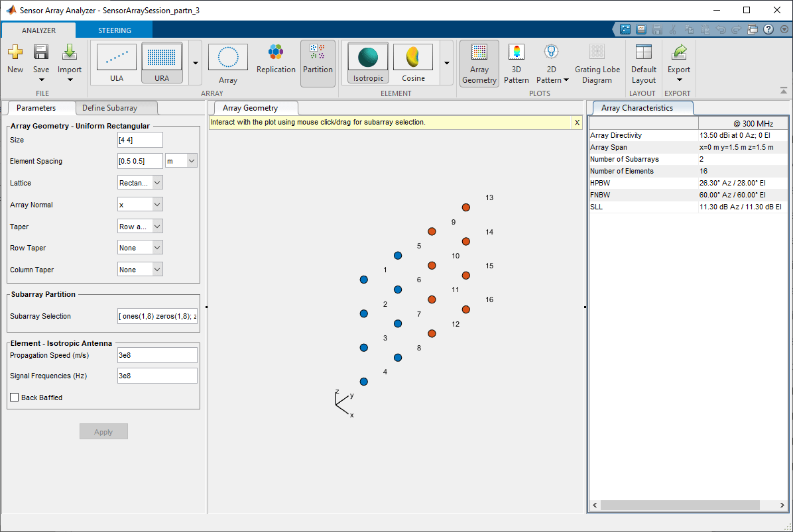
Task: Switch to the ANALYZER ribbon tab
Action: [38, 30]
